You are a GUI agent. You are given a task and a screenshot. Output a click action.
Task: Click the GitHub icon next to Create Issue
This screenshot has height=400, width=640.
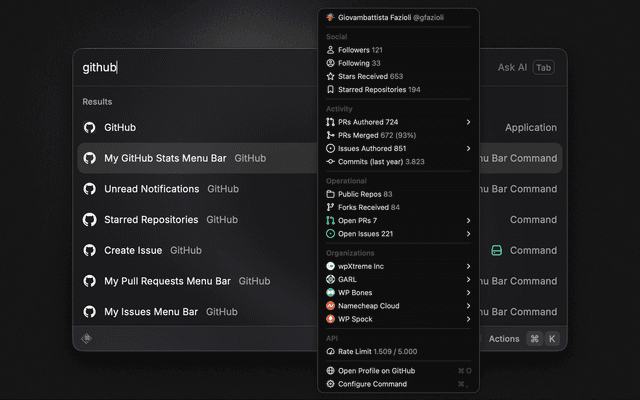(x=89, y=250)
